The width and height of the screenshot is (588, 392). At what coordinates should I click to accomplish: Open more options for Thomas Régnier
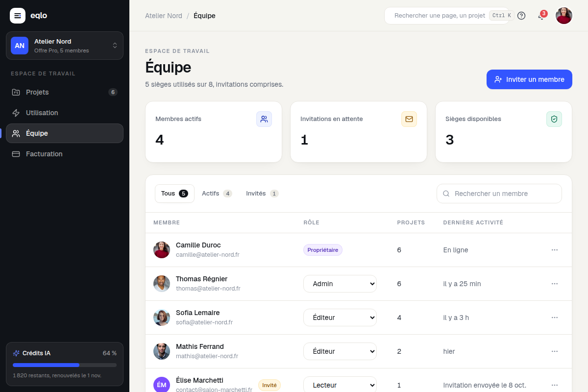(555, 284)
